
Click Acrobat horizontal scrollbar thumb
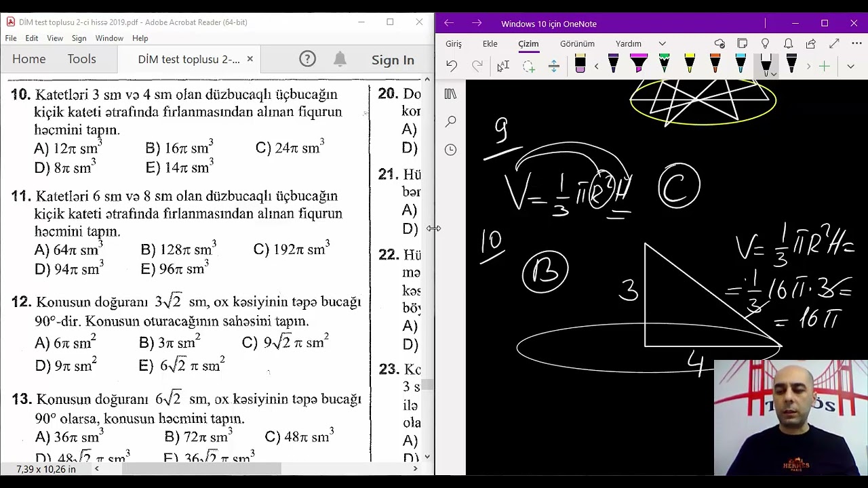(201, 468)
